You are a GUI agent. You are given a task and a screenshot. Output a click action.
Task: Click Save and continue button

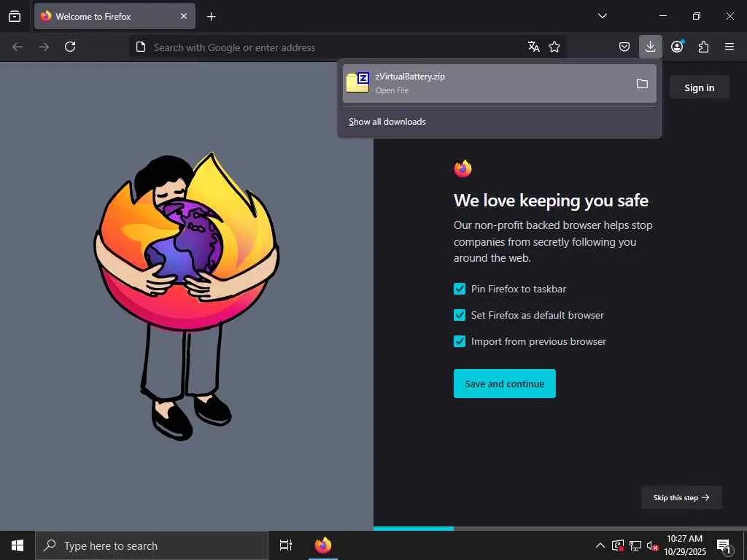point(505,384)
